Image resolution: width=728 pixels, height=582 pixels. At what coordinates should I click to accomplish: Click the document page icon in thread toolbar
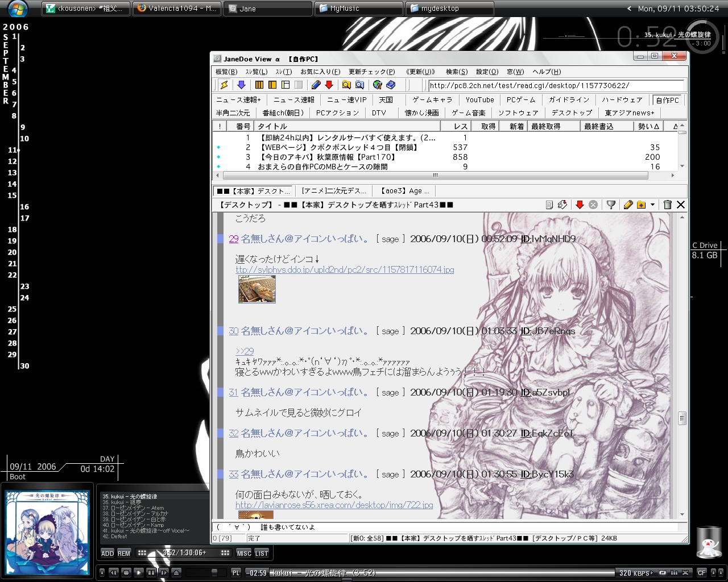(x=549, y=205)
